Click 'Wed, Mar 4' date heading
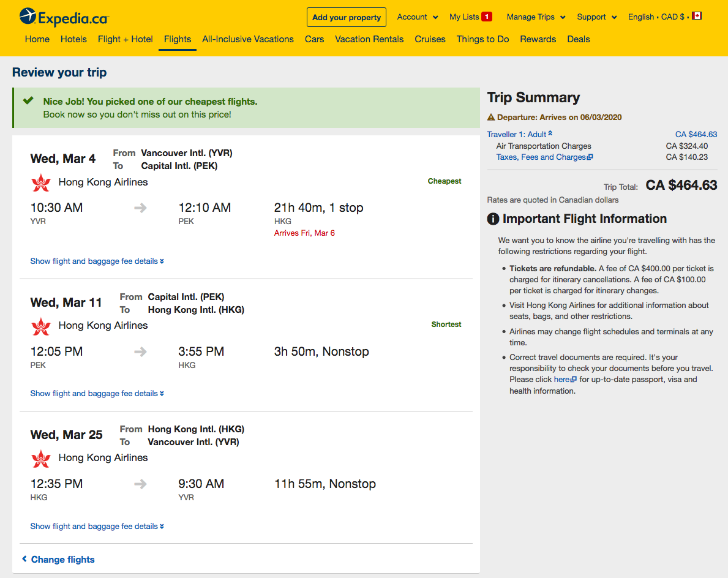The image size is (728, 578). (x=62, y=159)
